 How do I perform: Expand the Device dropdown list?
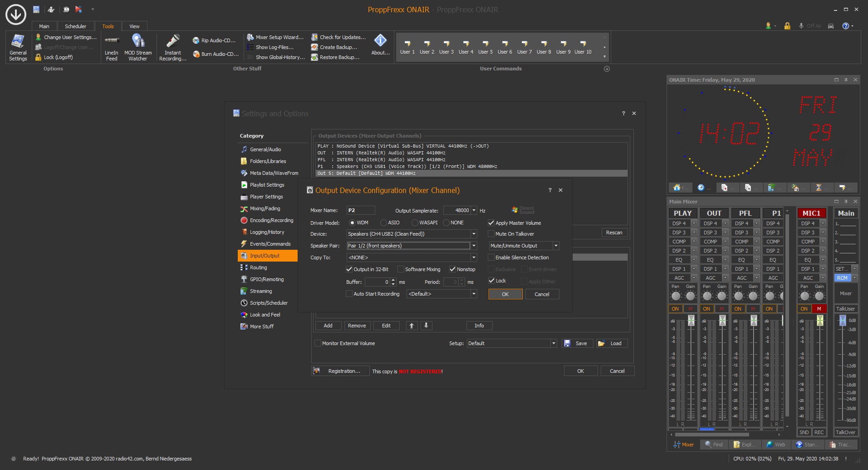474,234
